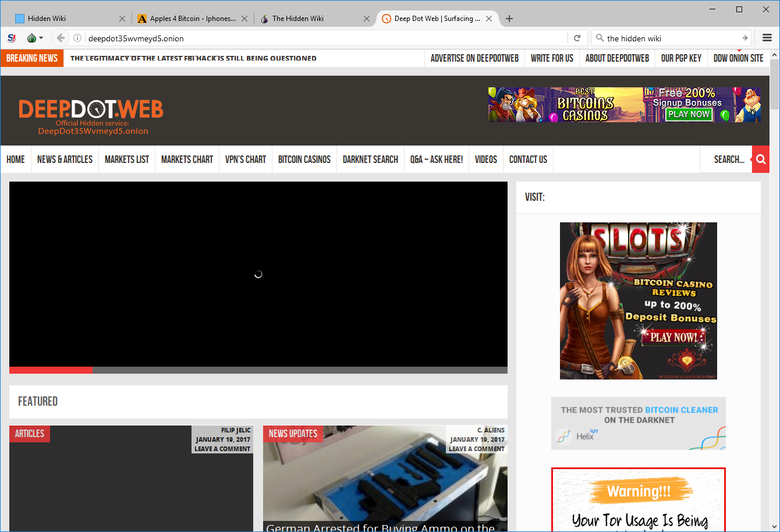The image size is (780, 532).
Task: Open the hamburger menu
Action: [x=767, y=38]
